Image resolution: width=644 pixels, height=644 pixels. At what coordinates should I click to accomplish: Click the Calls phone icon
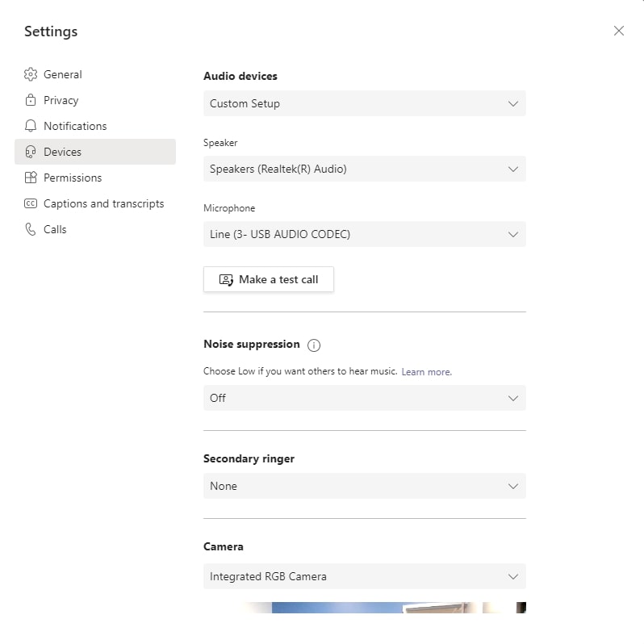coord(31,229)
